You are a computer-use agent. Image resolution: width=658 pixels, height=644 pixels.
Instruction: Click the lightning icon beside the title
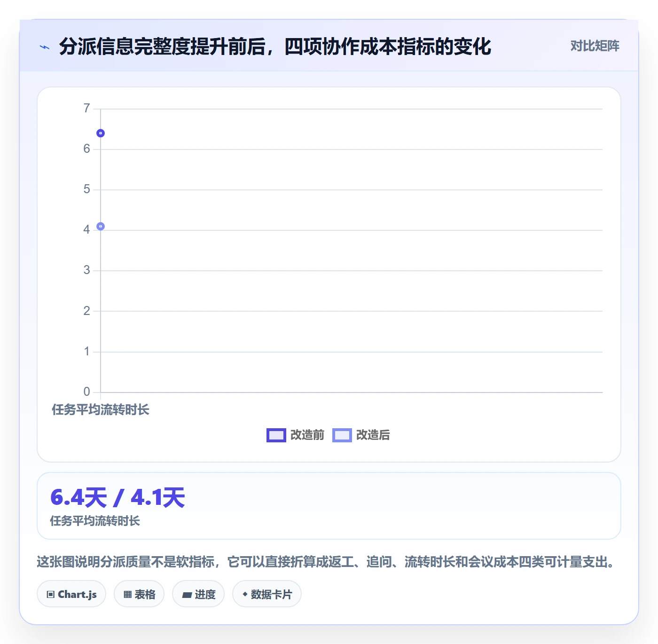point(45,47)
